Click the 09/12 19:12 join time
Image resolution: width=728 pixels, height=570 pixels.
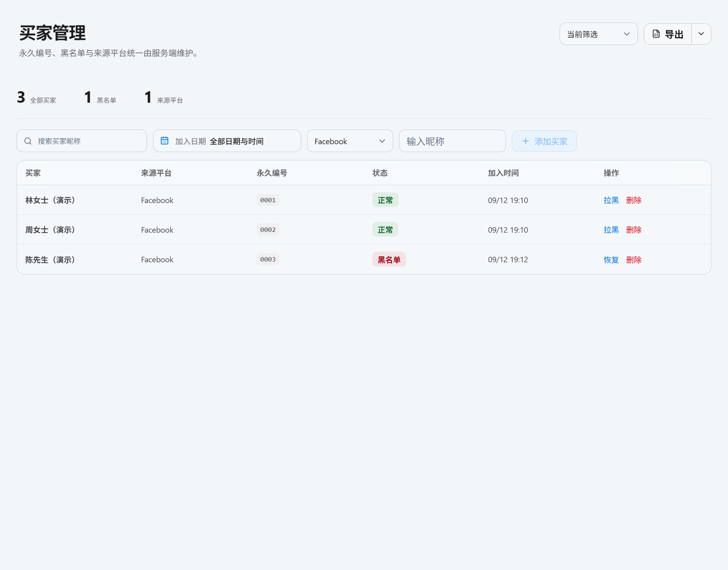[x=508, y=260]
